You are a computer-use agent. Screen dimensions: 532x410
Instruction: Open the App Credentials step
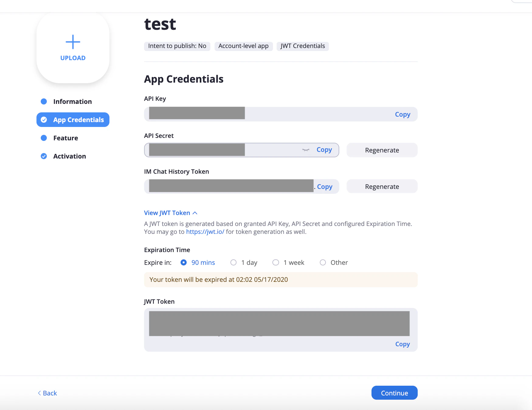73,120
